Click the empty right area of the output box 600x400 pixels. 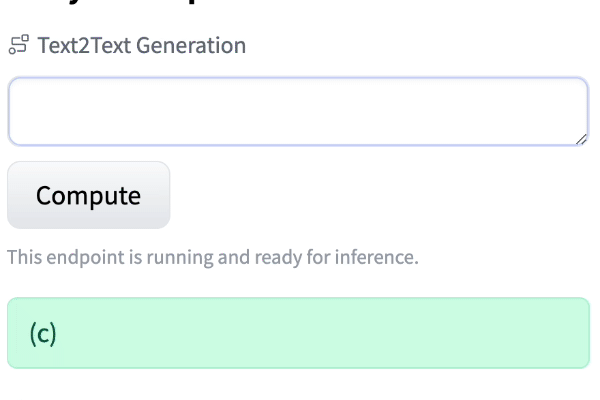click(x=450, y=333)
